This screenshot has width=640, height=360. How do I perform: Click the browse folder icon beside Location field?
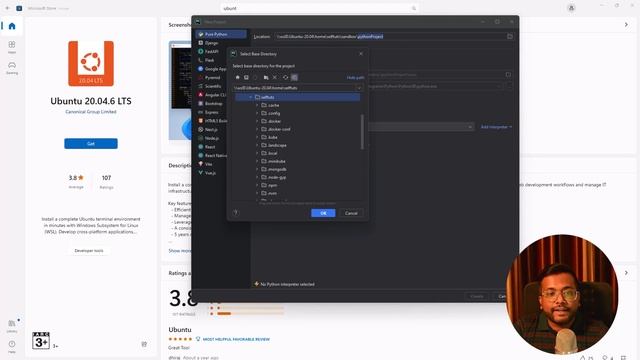(x=510, y=36)
